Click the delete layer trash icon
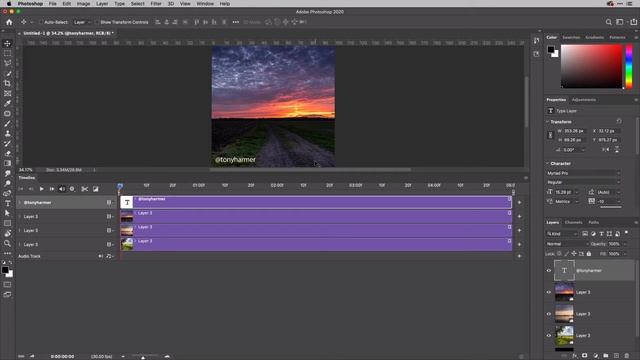Screen dimensions: 640x360 627,356
